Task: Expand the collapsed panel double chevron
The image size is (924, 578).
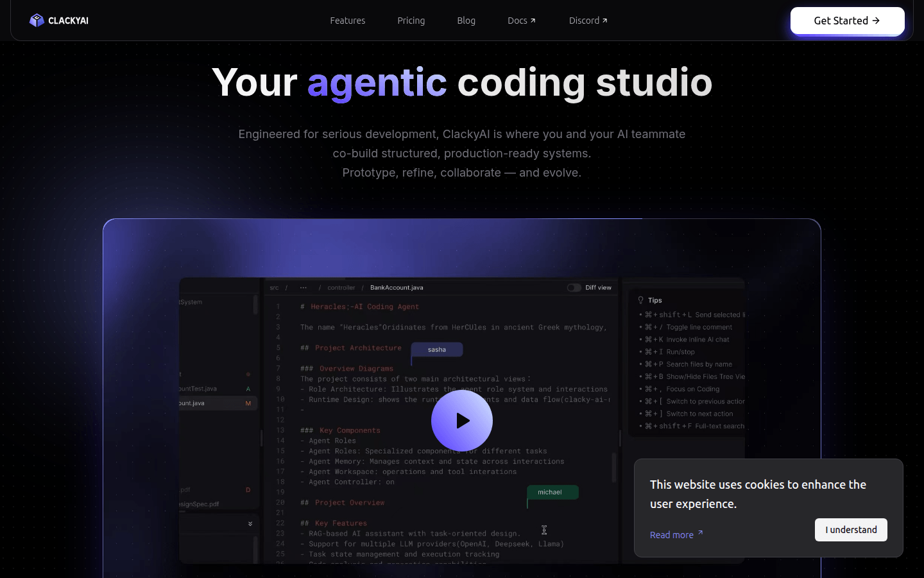Action: [x=250, y=524]
